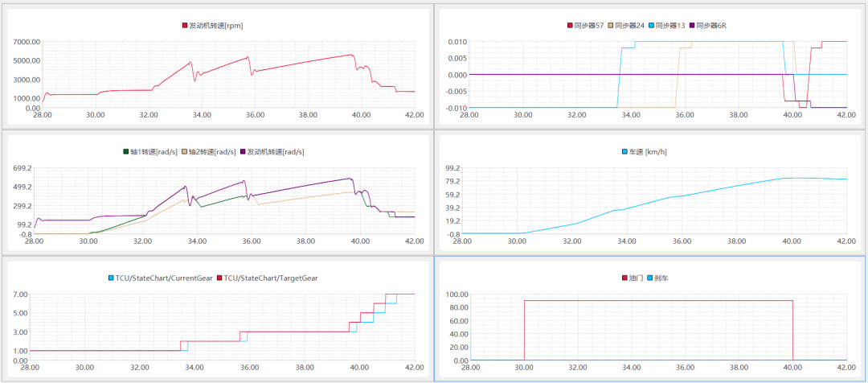Toggle the 同步器13 series in the legend
The width and height of the screenshot is (868, 383).
point(667,26)
